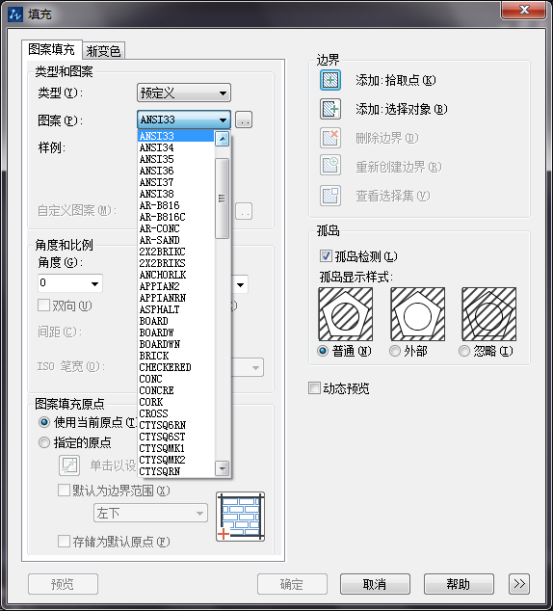Screen dimensions: 554x612
Task: Click the pattern list scrollbar thumb
Action: click(222, 198)
